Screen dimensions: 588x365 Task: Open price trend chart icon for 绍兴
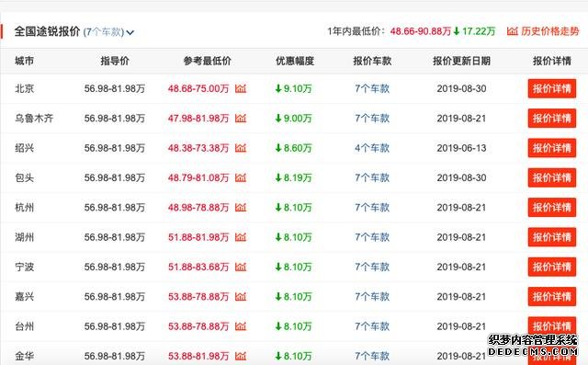pos(241,148)
